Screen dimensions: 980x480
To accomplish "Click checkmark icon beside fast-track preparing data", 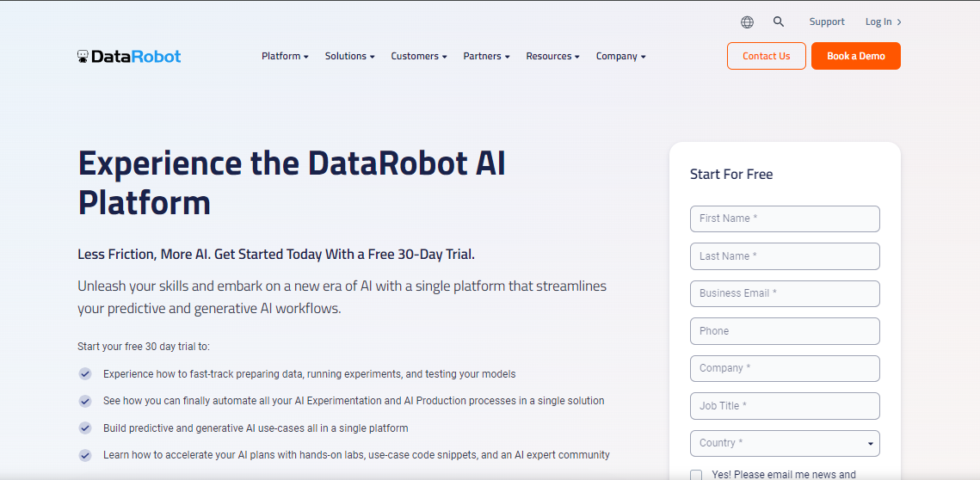I will tap(85, 374).
